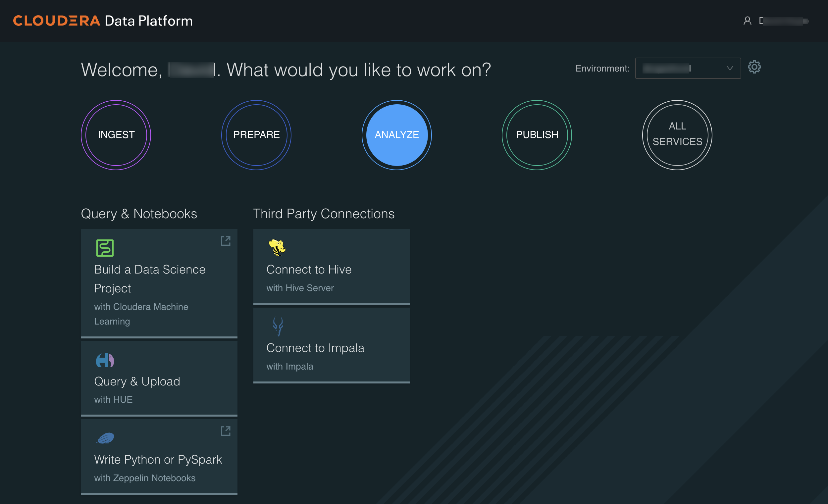The width and height of the screenshot is (828, 504).
Task: Click the Hive bee logo icon
Action: (x=277, y=248)
